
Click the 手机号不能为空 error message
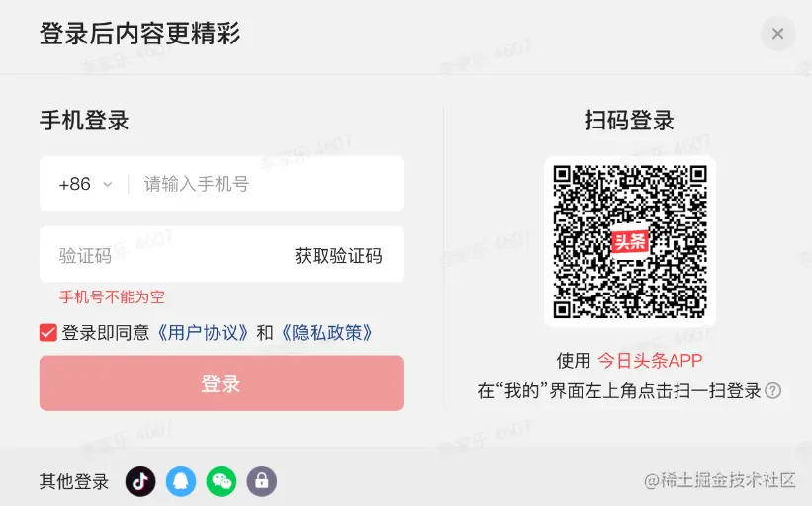[112, 296]
